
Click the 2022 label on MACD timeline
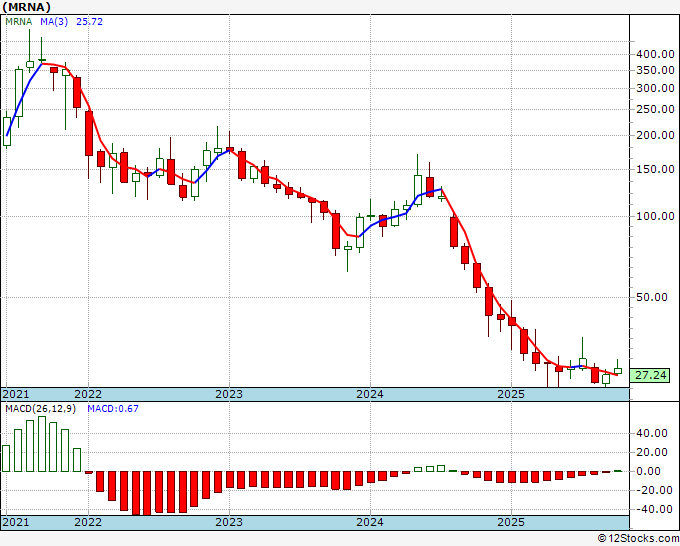[x=88, y=522]
